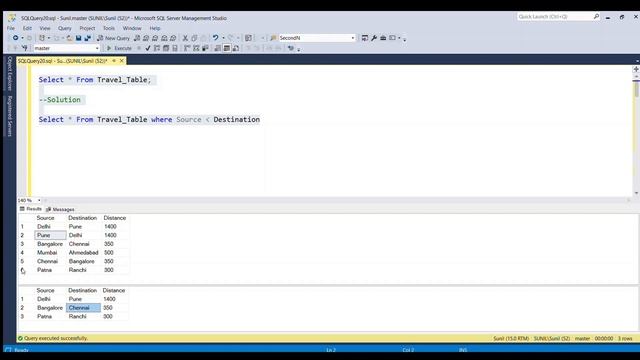The width and height of the screenshot is (640, 360).
Task: Click the Change Connection icon
Action: pyautogui.click(x=24, y=48)
